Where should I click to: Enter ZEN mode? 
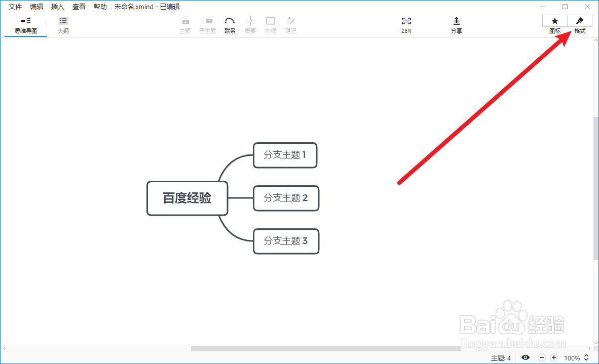(x=406, y=24)
